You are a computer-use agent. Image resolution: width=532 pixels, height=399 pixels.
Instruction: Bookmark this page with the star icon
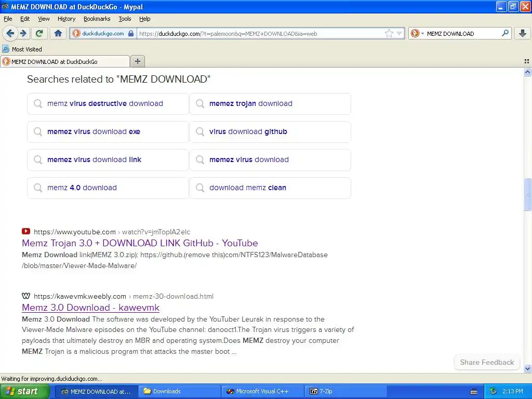tap(389, 33)
